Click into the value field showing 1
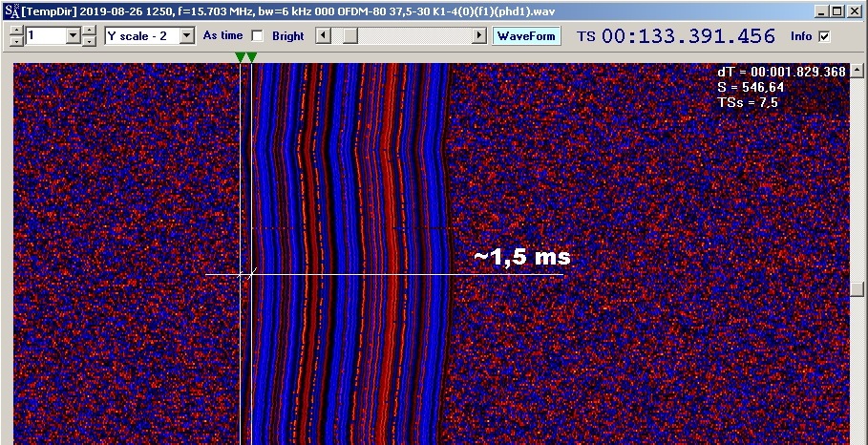The width and height of the screenshot is (868, 445). pyautogui.click(x=46, y=36)
